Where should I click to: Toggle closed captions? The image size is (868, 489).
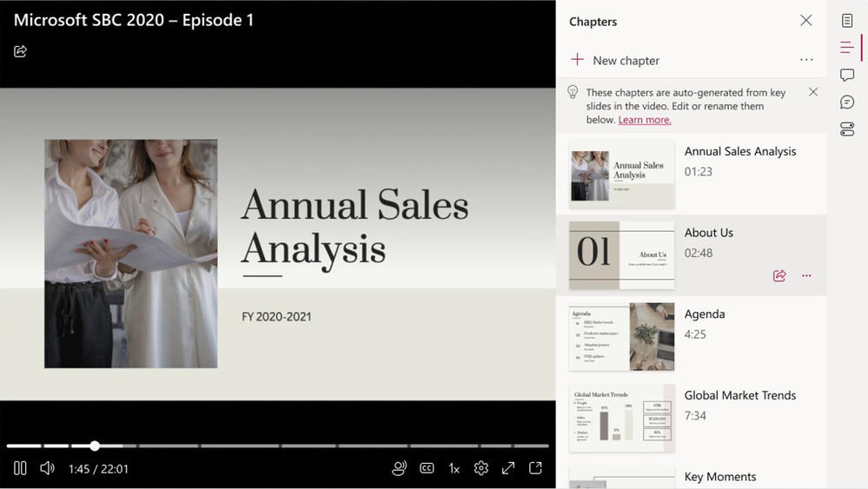point(427,468)
